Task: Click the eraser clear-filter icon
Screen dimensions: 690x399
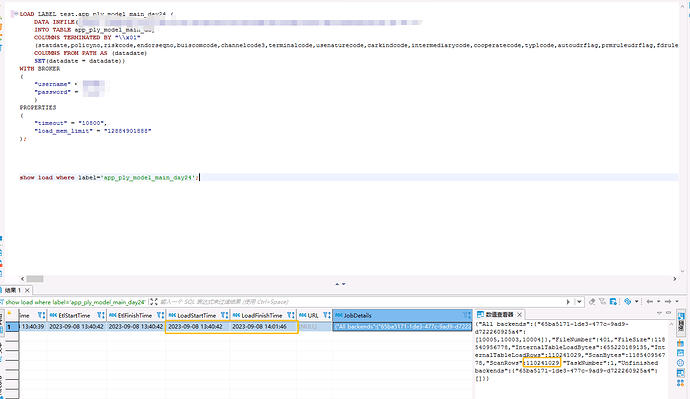Action: [x=592, y=302]
